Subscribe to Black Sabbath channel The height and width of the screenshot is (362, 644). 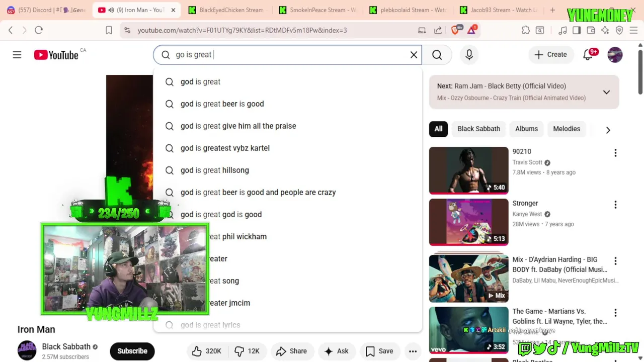click(132, 351)
